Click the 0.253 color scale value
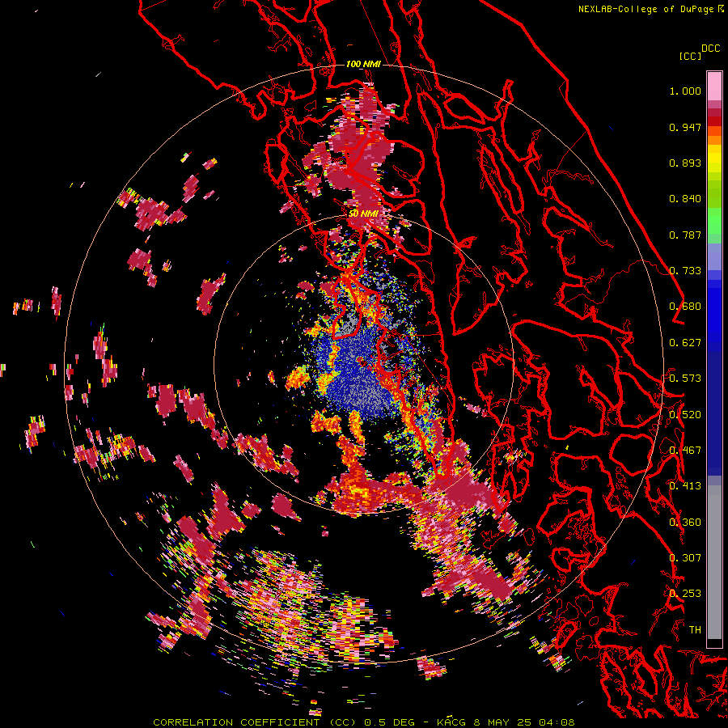The height and width of the screenshot is (728, 728). pos(685,594)
